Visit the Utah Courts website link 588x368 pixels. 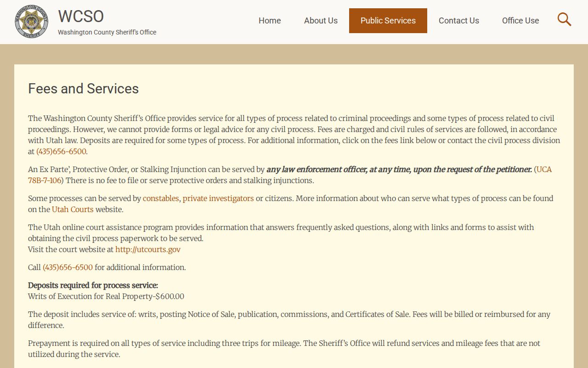(73, 209)
